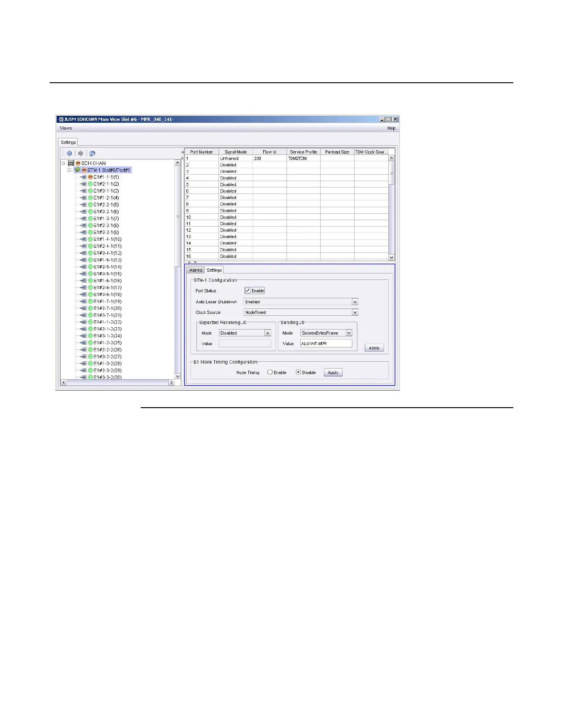Image resolution: width=563 pixels, height=728 pixels.
Task: Click the SDH CHAN rack icon
Action: (71, 163)
